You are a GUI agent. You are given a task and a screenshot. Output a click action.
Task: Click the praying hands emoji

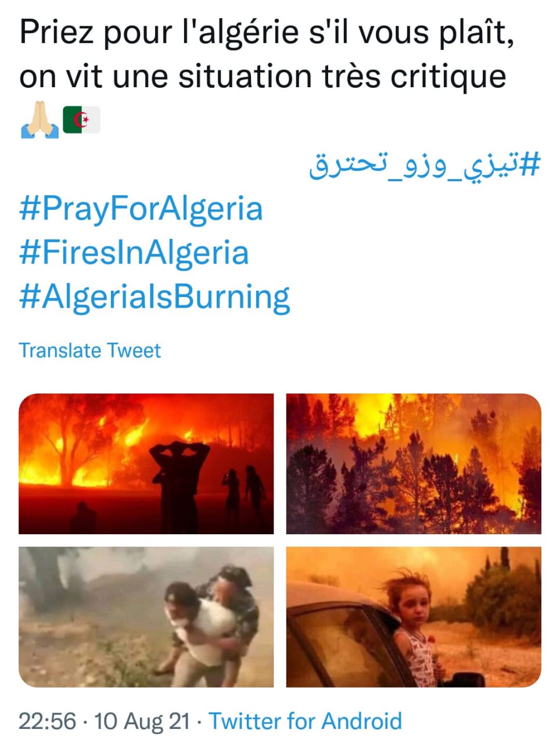(x=40, y=120)
